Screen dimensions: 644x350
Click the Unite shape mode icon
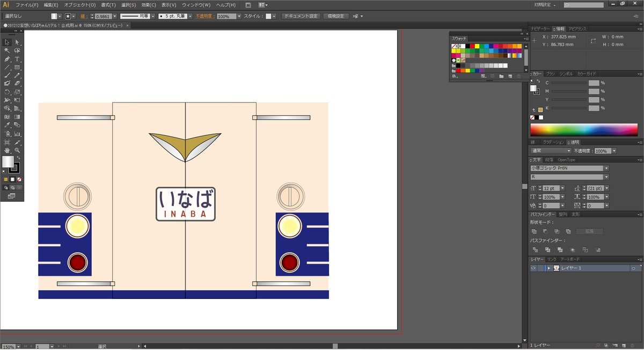[x=534, y=231]
